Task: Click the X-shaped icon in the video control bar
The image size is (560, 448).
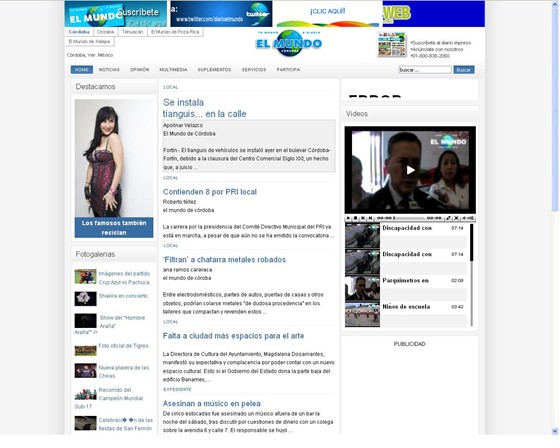Action: [x=456, y=218]
